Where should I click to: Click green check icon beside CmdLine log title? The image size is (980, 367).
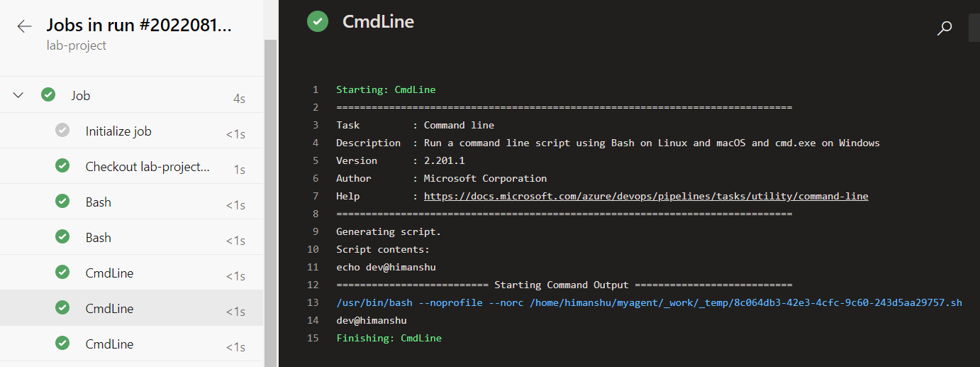318,21
